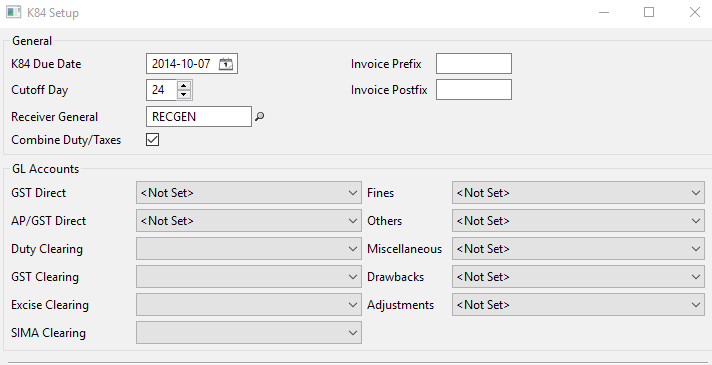Click the Miscellaneous label
712x365 pixels.
coord(405,249)
